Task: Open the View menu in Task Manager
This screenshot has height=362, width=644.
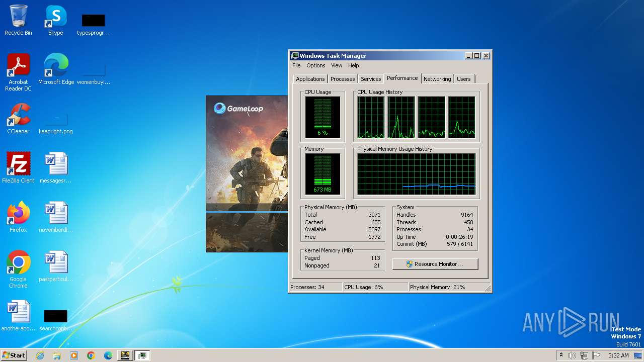Action: coord(337,65)
